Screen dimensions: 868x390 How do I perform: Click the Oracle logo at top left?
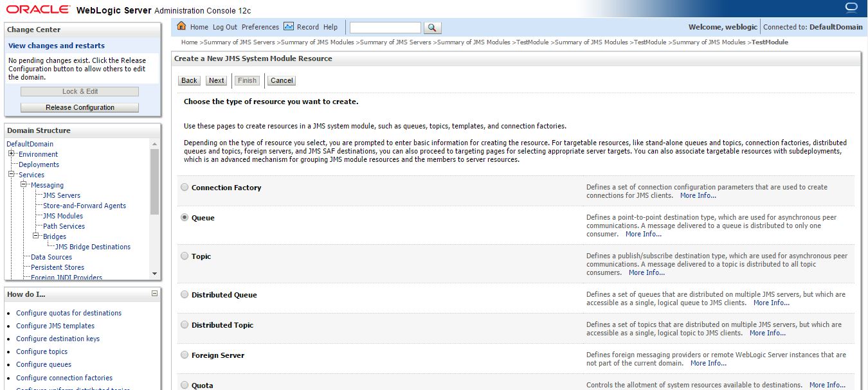38,10
